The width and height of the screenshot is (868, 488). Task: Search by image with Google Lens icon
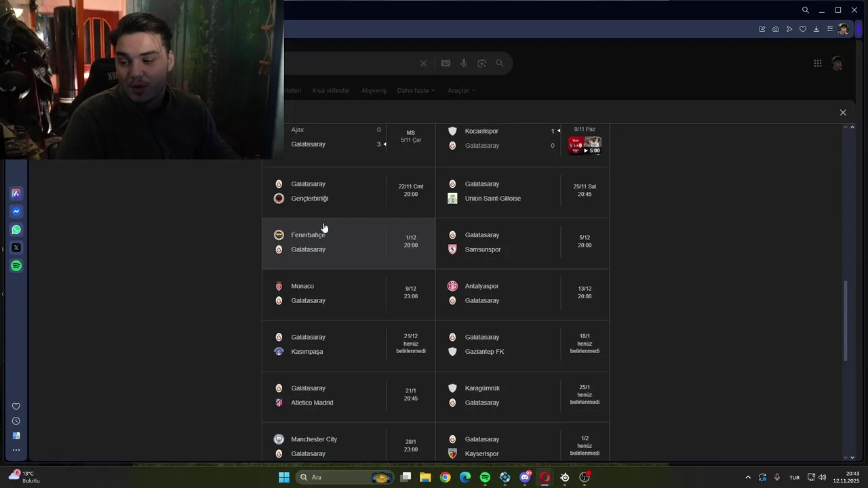[481, 63]
